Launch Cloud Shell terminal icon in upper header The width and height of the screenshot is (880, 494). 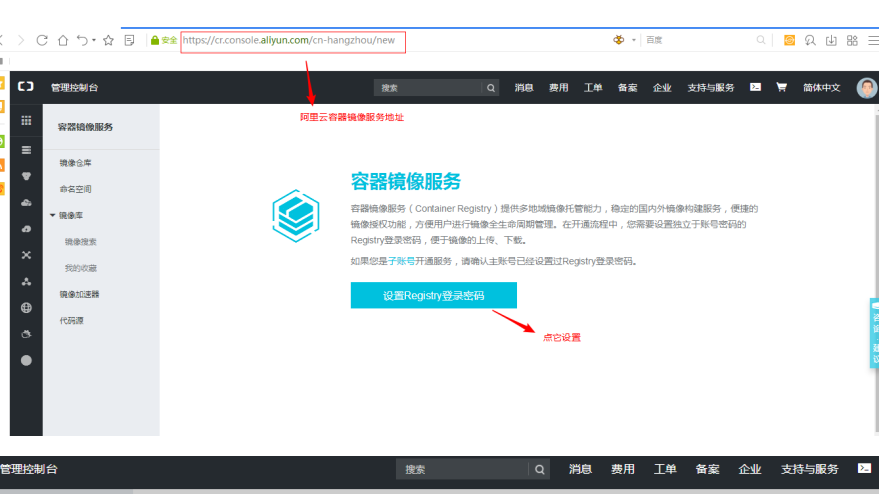(755, 87)
